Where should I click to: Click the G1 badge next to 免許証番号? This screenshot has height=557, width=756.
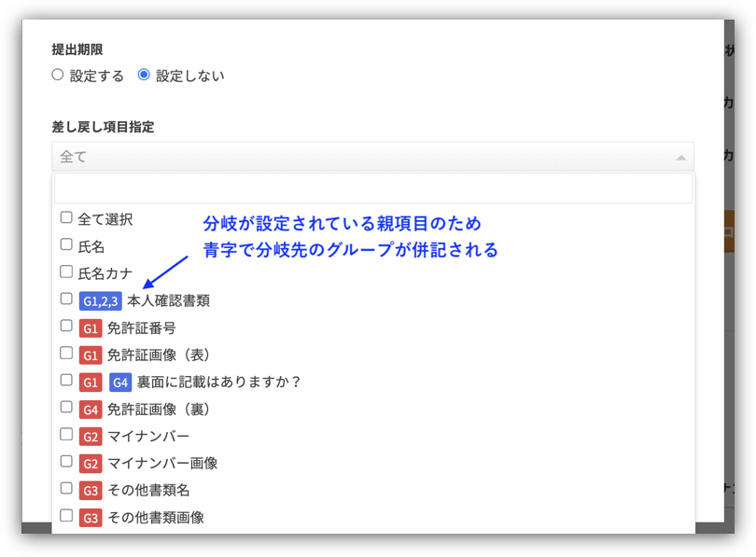91,327
